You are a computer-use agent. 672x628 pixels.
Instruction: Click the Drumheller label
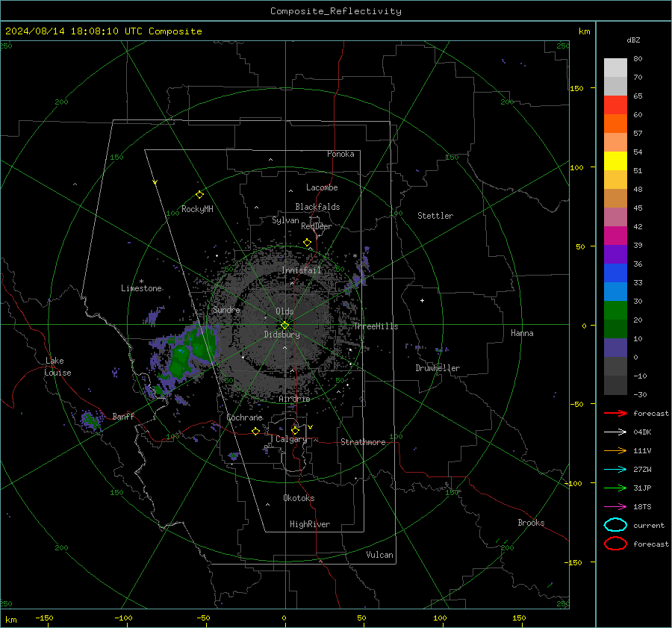438,368
